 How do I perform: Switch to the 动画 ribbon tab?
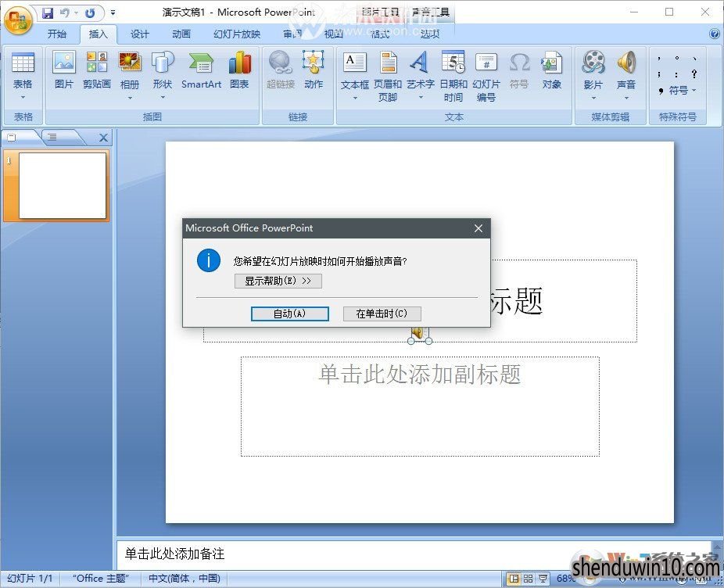tap(181, 34)
